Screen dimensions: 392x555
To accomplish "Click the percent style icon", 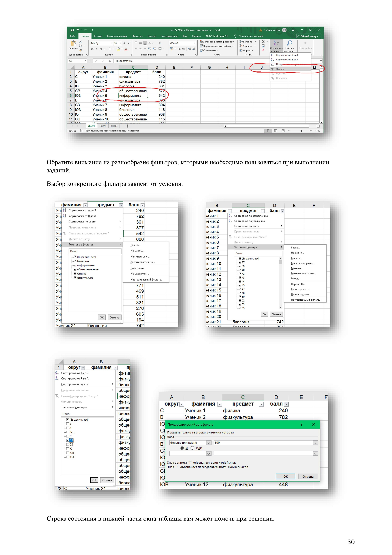I will pyautogui.click(x=179, y=49).
